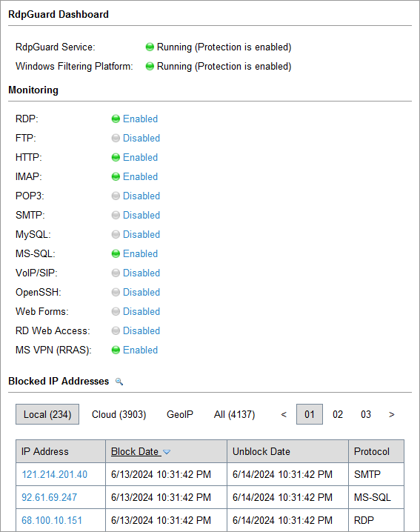Switch to the Cloud (3903) tab
Viewport: 420px width, 532px height.
tap(119, 414)
